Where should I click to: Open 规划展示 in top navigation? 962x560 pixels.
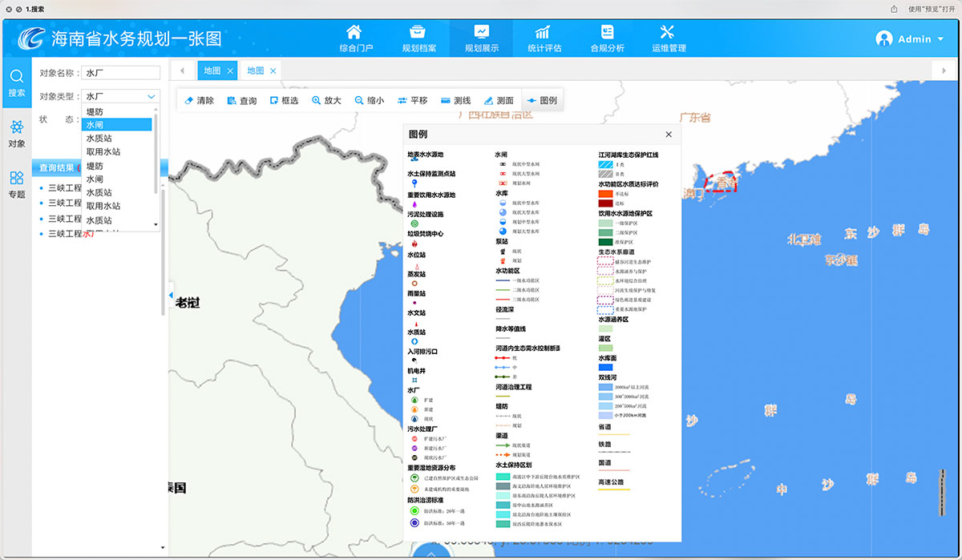coord(482,38)
